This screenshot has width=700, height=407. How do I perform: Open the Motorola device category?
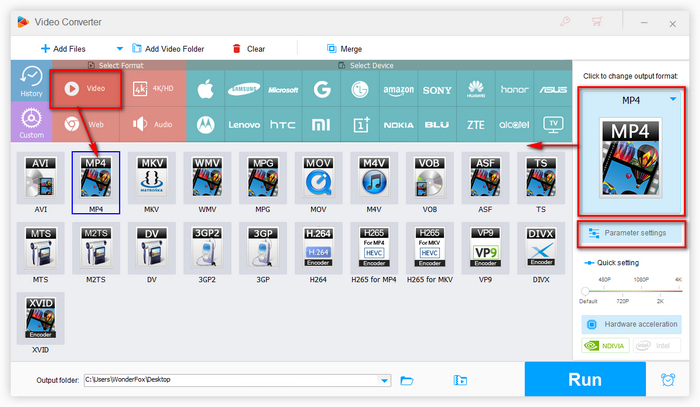[205, 125]
